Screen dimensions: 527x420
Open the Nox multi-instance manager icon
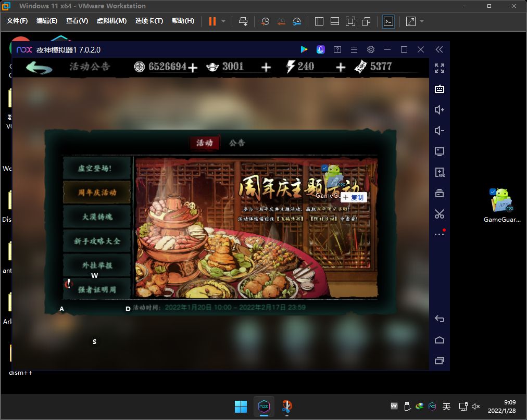pyautogui.click(x=440, y=193)
